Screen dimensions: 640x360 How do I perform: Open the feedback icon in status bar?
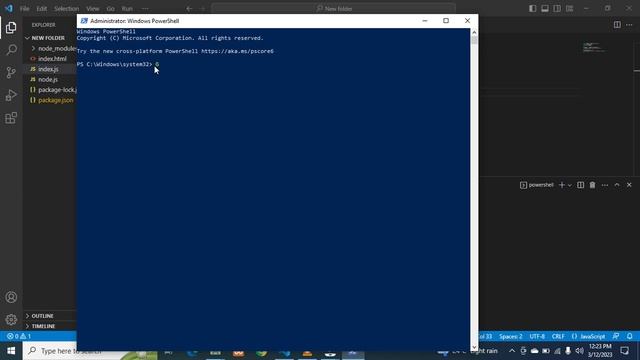click(616, 336)
